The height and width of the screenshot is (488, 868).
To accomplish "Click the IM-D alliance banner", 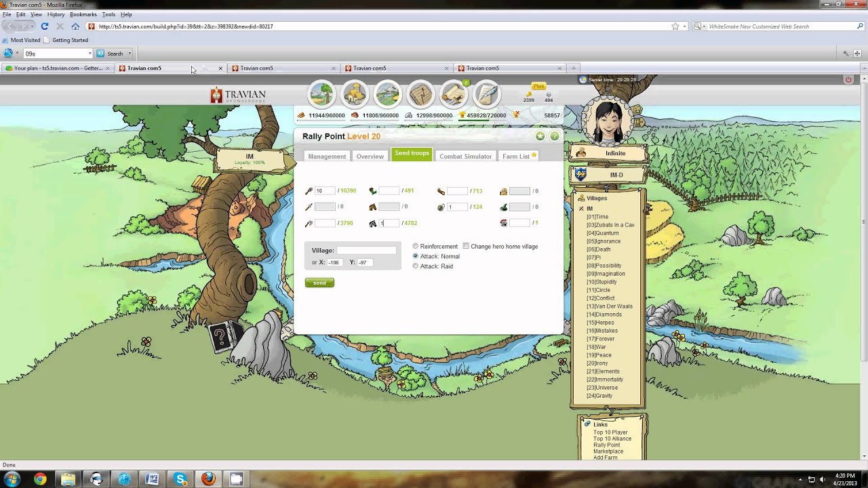I will pos(608,175).
